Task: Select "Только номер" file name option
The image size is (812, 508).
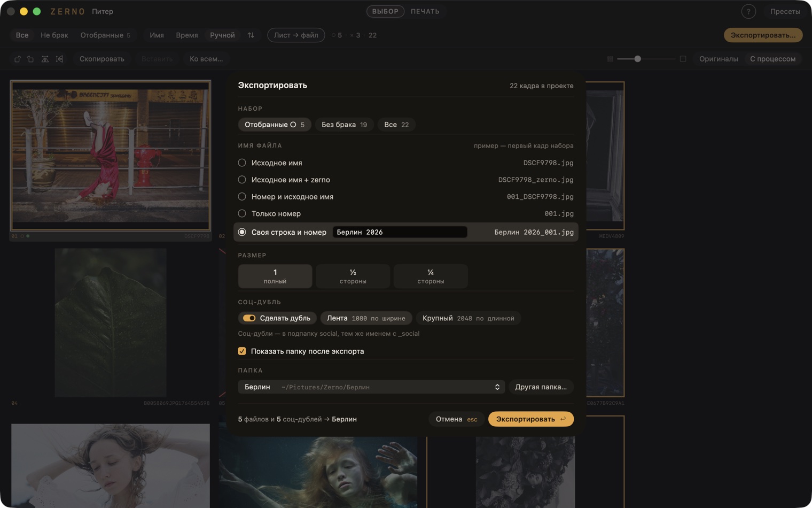Action: click(405, 213)
